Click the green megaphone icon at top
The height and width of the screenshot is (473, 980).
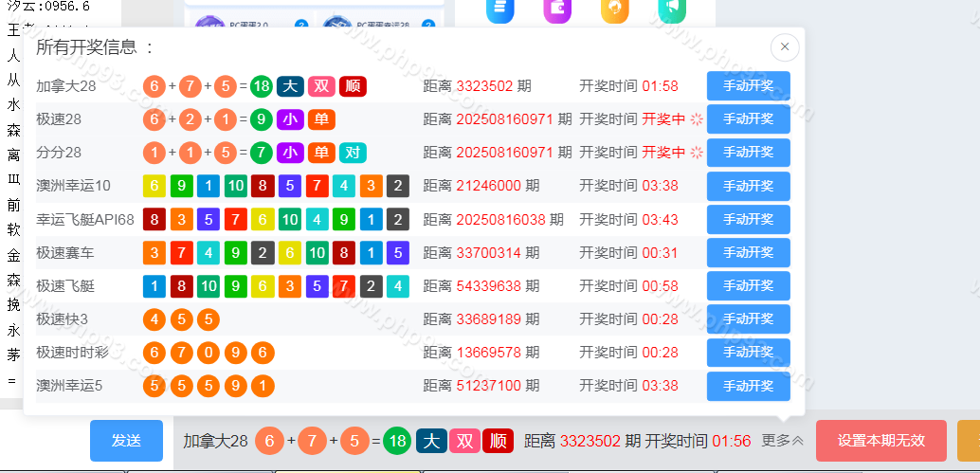[x=671, y=9]
